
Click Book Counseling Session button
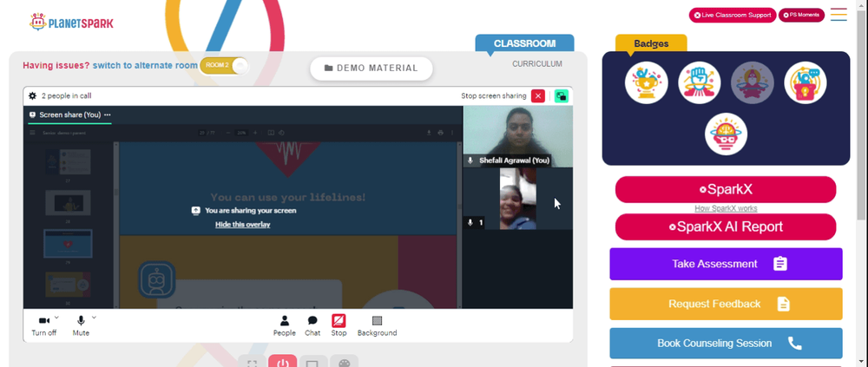pyautogui.click(x=726, y=344)
